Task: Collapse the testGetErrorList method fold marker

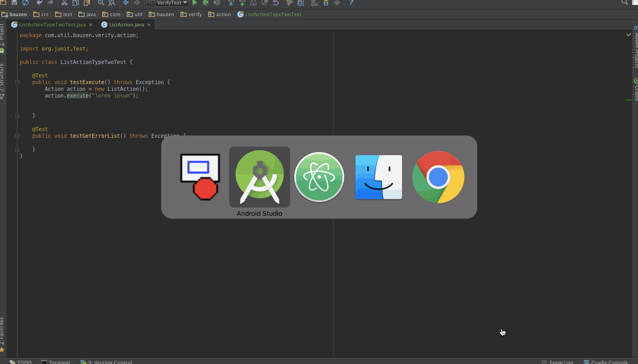Action: (x=17, y=136)
